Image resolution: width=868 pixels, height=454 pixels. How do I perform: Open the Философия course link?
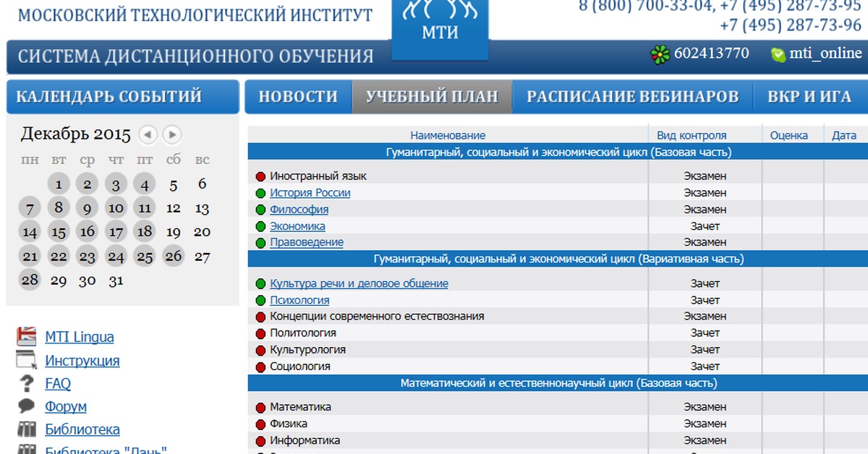pos(299,209)
